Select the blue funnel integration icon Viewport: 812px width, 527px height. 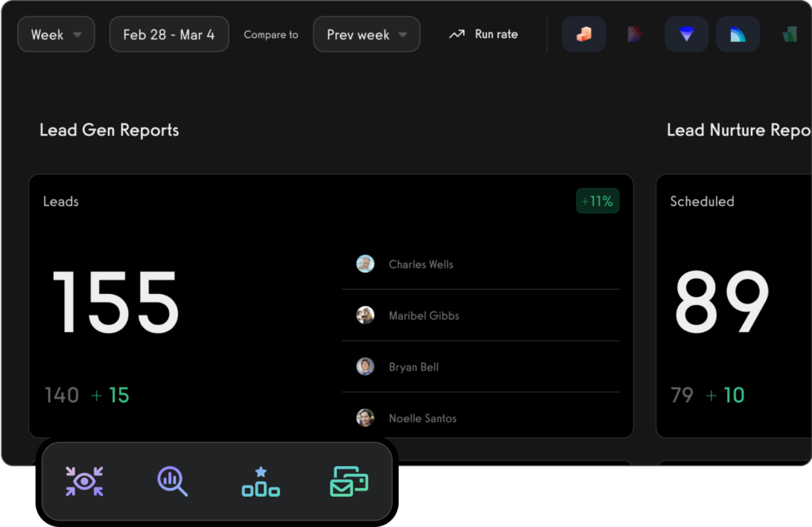pyautogui.click(x=686, y=33)
